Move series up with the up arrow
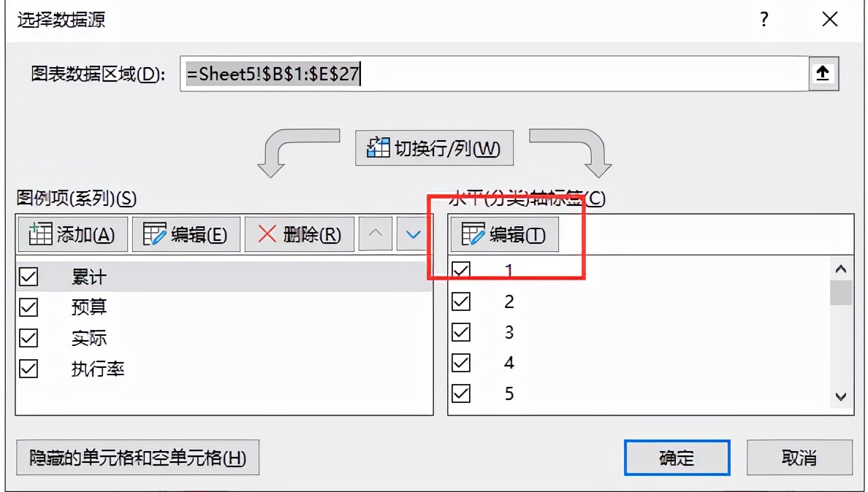 (x=376, y=234)
